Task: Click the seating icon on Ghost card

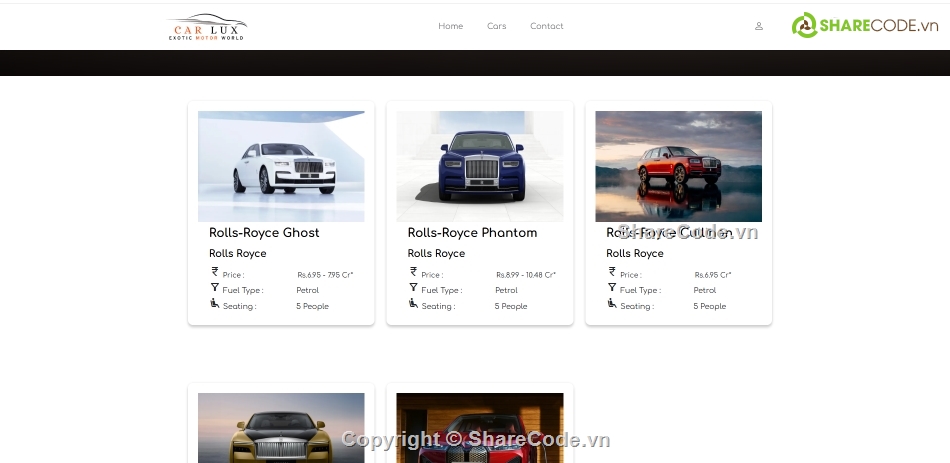Action: point(215,304)
